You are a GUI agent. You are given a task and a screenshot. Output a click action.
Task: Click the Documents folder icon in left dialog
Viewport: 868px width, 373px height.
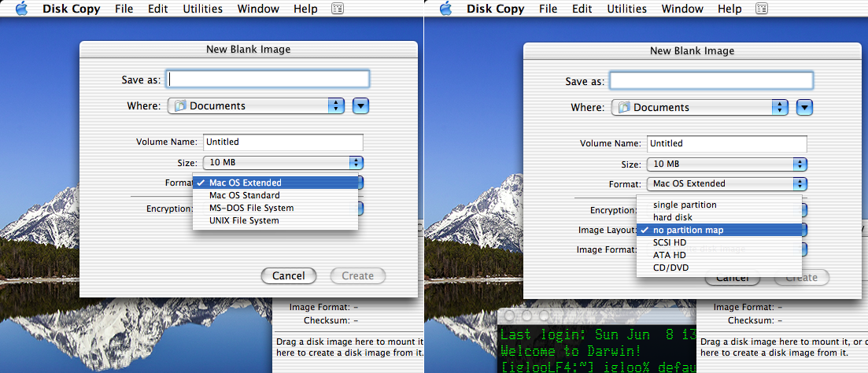click(180, 105)
